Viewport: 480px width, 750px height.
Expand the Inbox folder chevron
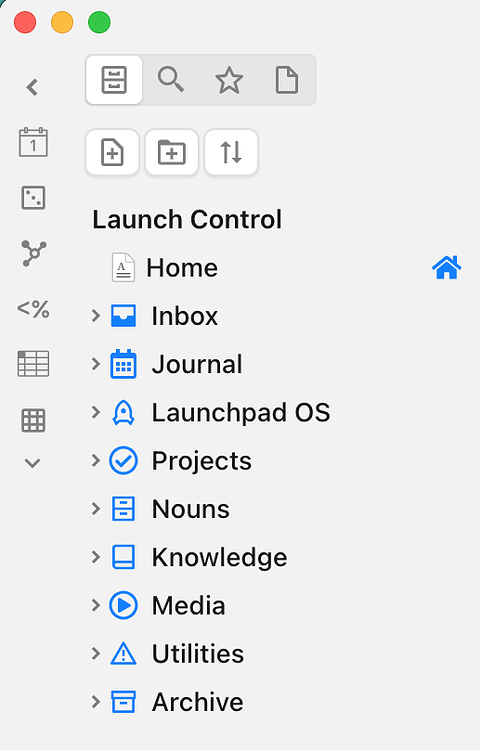click(x=96, y=316)
